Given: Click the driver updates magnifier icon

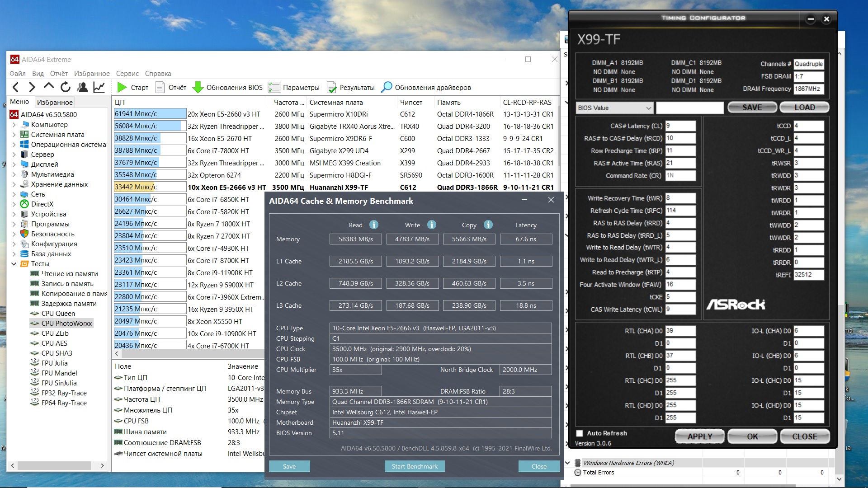Looking at the screenshot, I should 387,87.
